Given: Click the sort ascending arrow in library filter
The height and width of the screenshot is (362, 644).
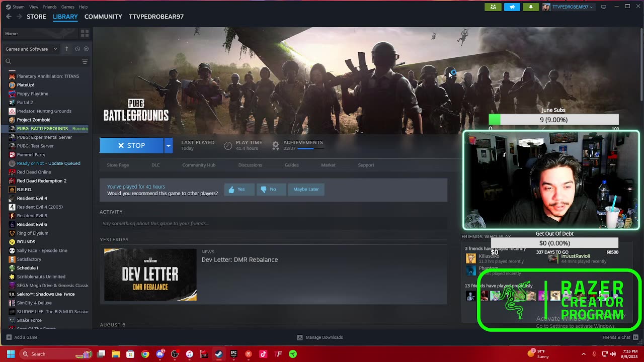Looking at the screenshot, I should [x=66, y=49].
